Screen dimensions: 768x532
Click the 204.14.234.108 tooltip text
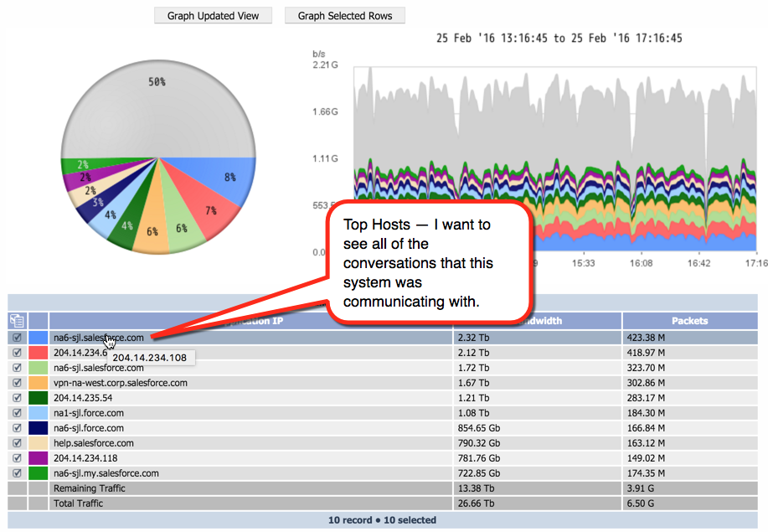point(150,358)
